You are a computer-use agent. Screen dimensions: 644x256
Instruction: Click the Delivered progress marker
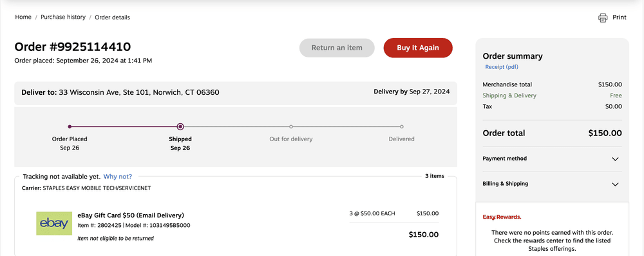point(402,127)
